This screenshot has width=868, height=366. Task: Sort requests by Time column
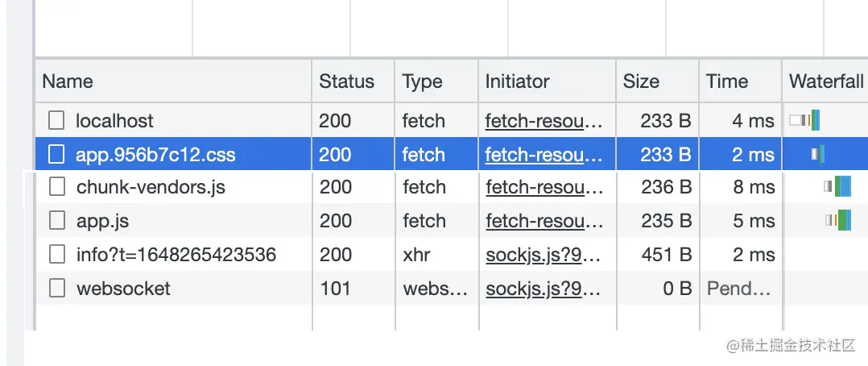pyautogui.click(x=727, y=81)
